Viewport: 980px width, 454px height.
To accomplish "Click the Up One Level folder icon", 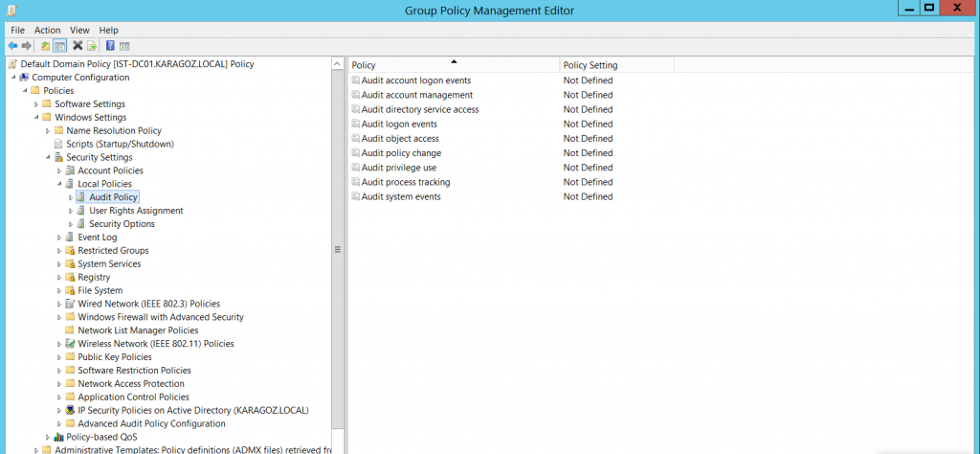I will click(45, 46).
